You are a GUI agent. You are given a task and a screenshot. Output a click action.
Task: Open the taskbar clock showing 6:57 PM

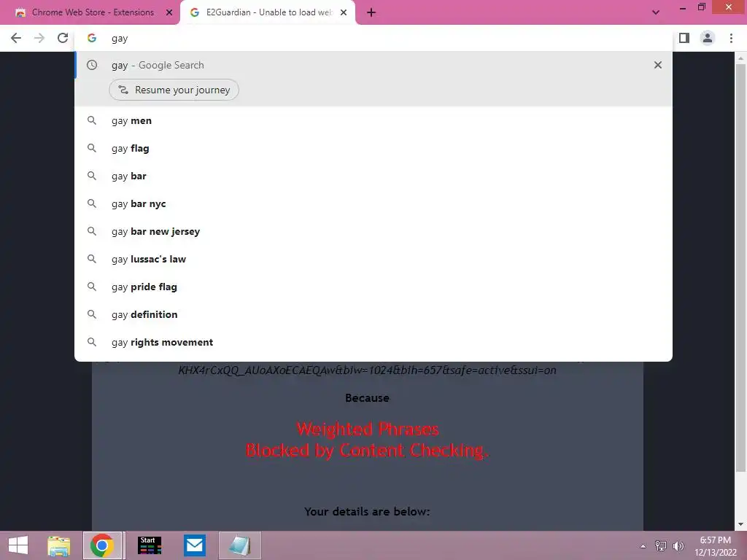716,546
